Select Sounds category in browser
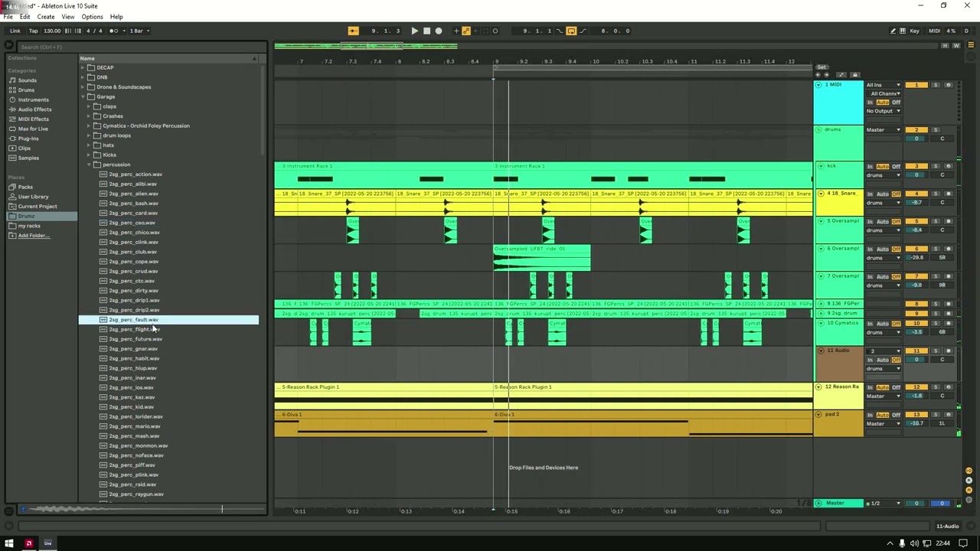 tap(27, 80)
